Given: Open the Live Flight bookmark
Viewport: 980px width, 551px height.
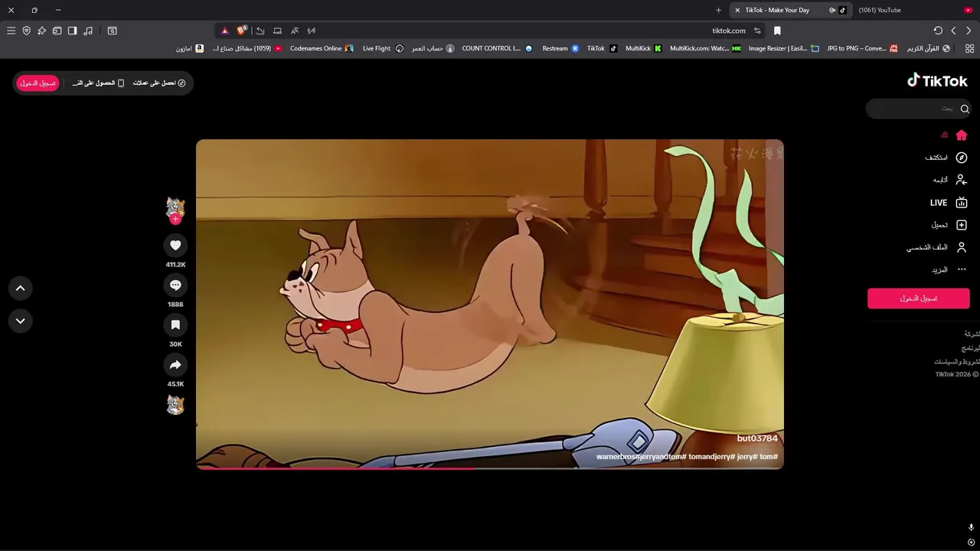Looking at the screenshot, I should click(383, 48).
